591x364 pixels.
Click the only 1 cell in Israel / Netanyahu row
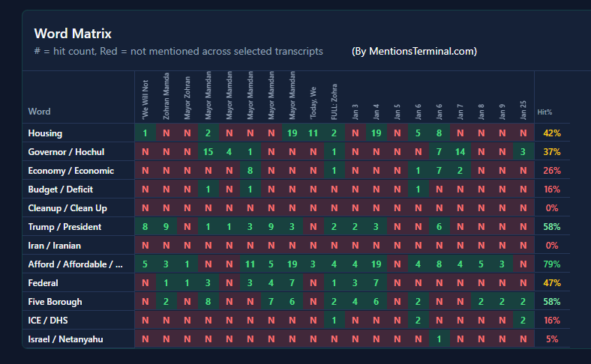(x=439, y=339)
